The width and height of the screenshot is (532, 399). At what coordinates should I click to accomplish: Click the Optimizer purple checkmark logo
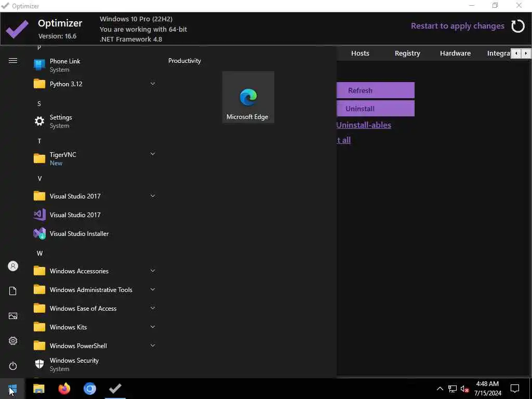click(17, 30)
